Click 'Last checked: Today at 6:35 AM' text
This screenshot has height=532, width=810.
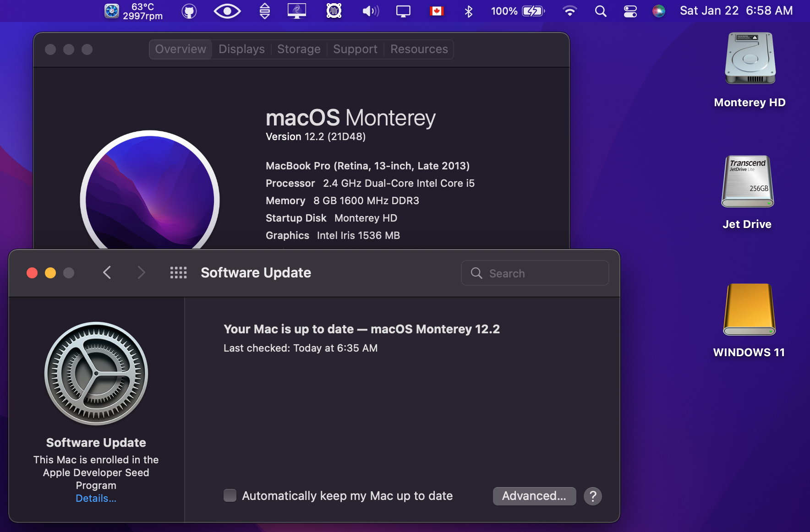click(x=301, y=348)
